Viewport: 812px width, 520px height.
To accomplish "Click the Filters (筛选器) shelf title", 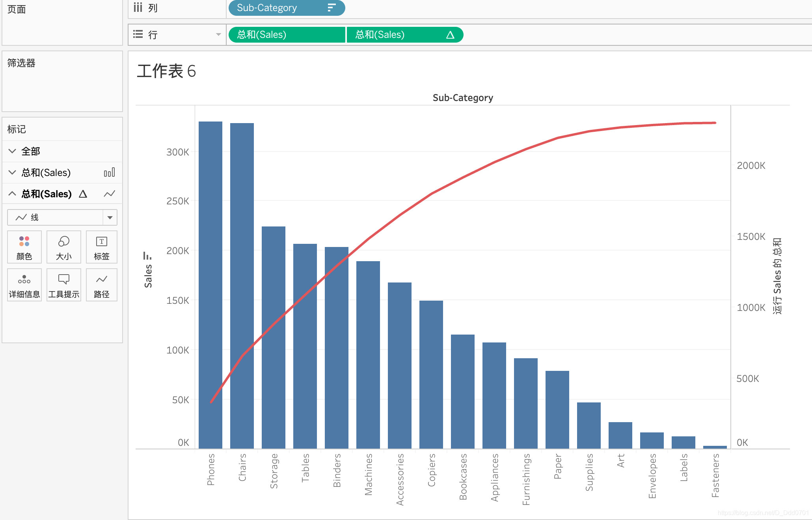I will [x=21, y=63].
